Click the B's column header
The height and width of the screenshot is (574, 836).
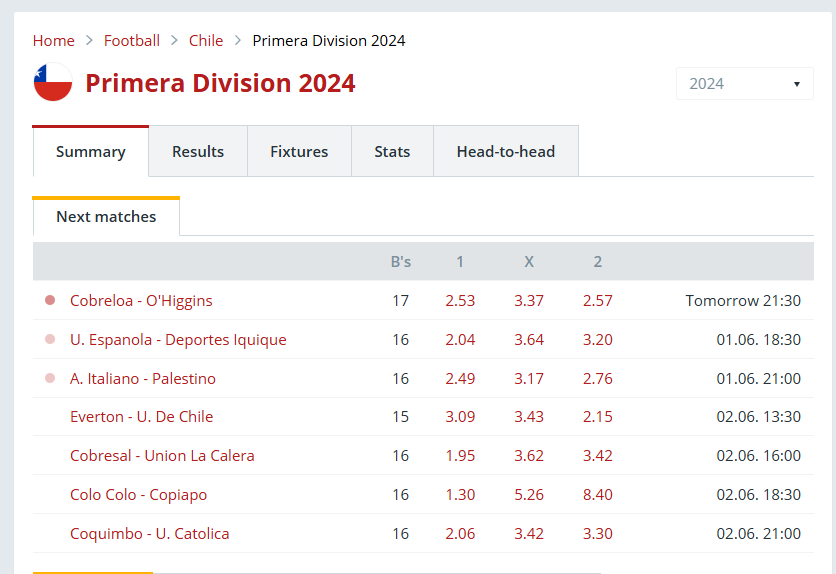pos(401,262)
